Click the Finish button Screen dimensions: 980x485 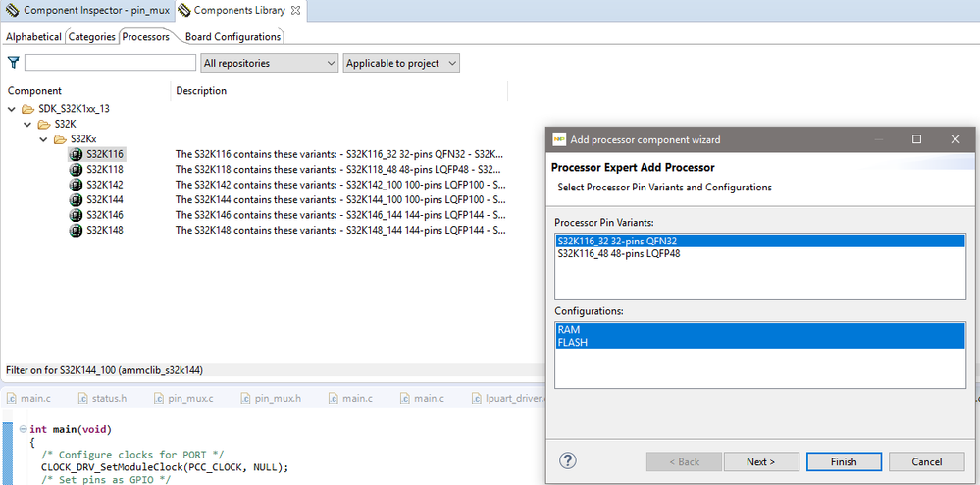(844, 461)
